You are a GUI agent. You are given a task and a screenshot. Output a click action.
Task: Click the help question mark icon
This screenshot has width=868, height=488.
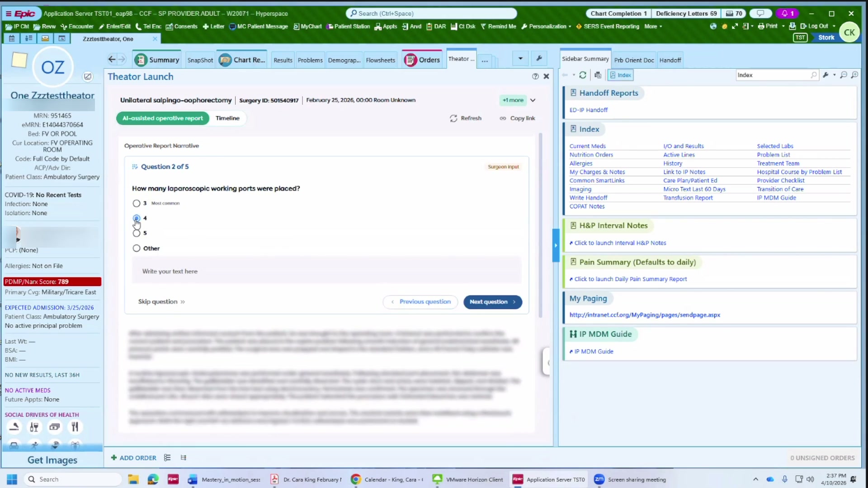click(535, 76)
